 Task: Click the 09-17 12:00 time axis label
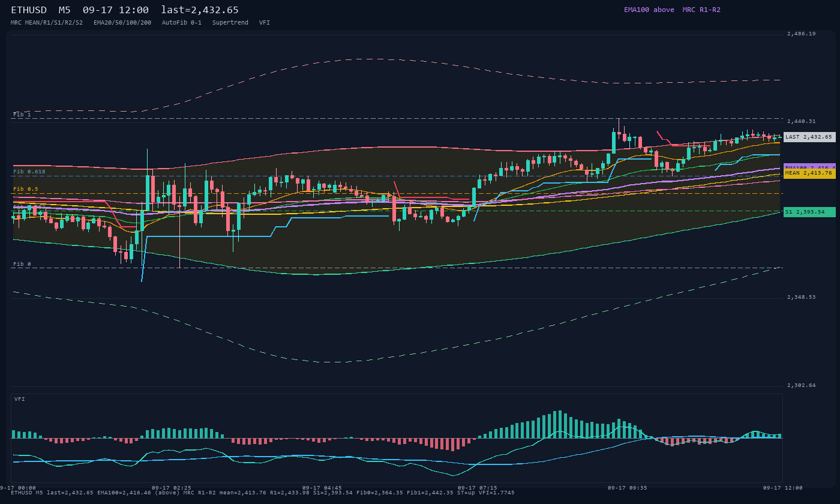coord(783,488)
